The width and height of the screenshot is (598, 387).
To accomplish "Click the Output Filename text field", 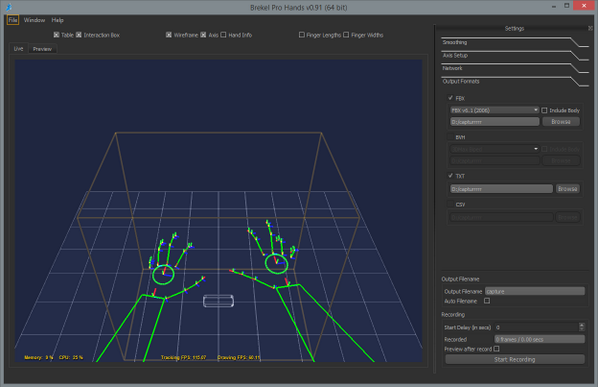I will click(535, 291).
